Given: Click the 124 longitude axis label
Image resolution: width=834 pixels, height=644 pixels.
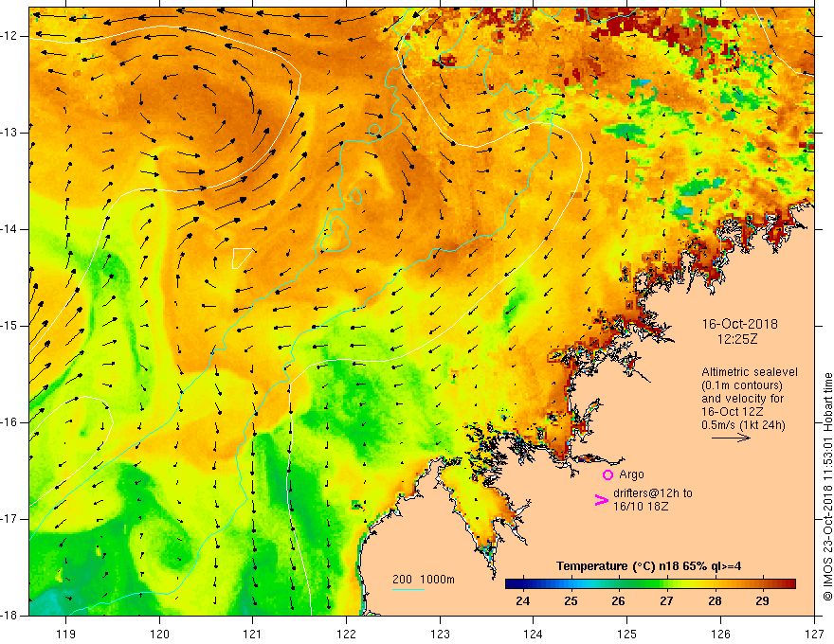Looking at the screenshot, I should tap(534, 634).
